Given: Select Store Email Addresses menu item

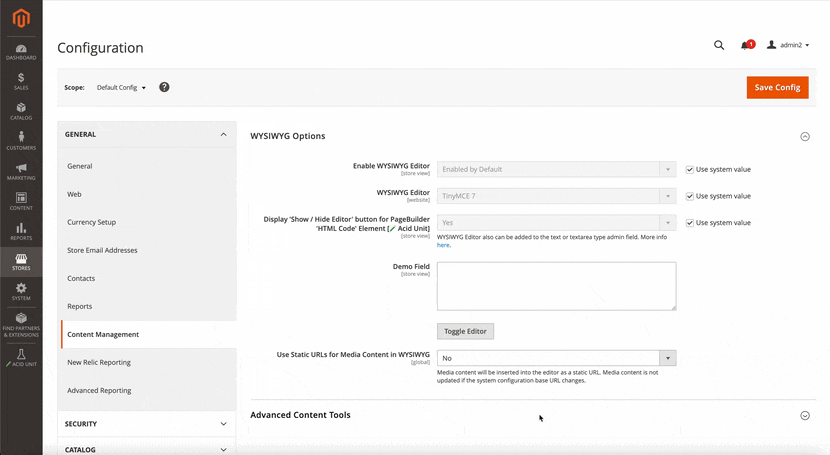Looking at the screenshot, I should pyautogui.click(x=102, y=250).
